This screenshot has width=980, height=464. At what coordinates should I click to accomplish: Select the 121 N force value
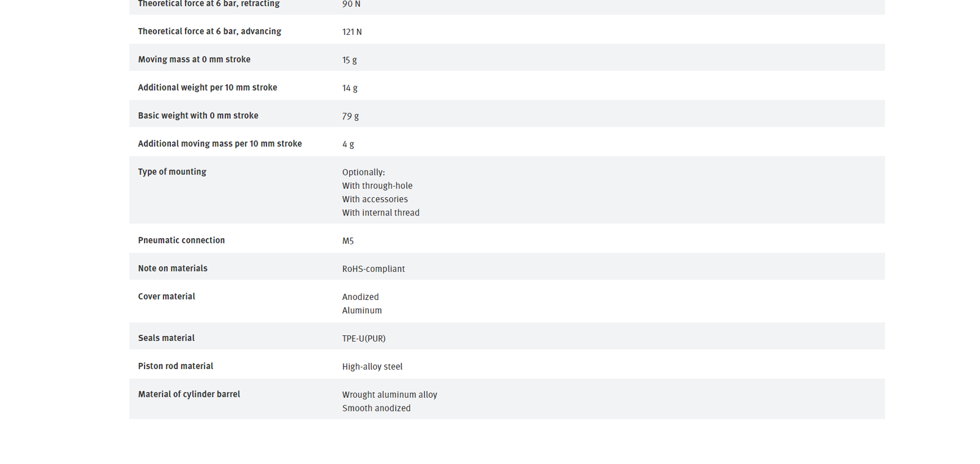[352, 32]
